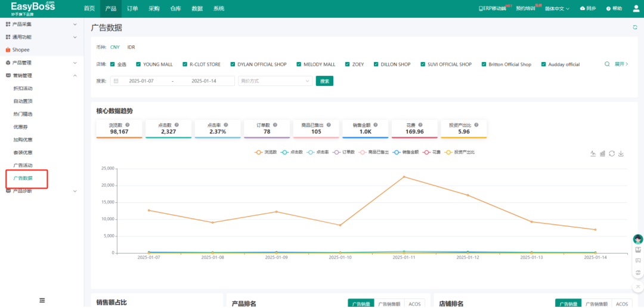Click the end date 2025-01-14 field
This screenshot has height=308, width=644.
204,81
